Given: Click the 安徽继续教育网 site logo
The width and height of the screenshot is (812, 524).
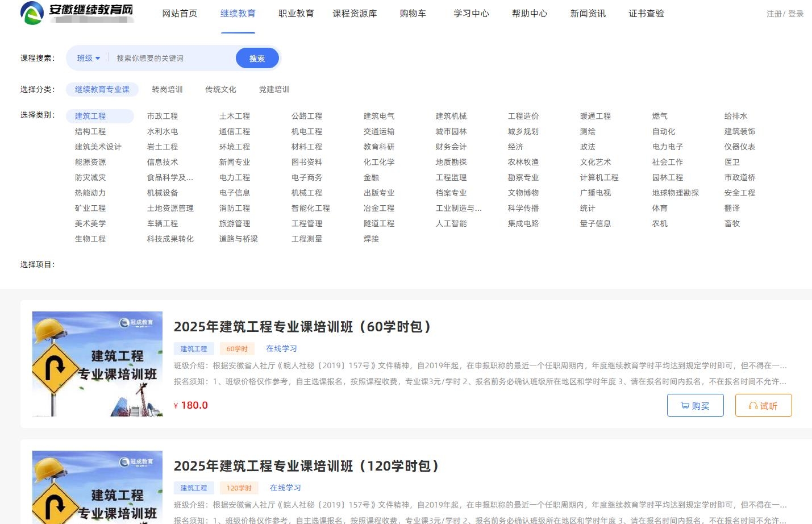Looking at the screenshot, I should [77, 13].
